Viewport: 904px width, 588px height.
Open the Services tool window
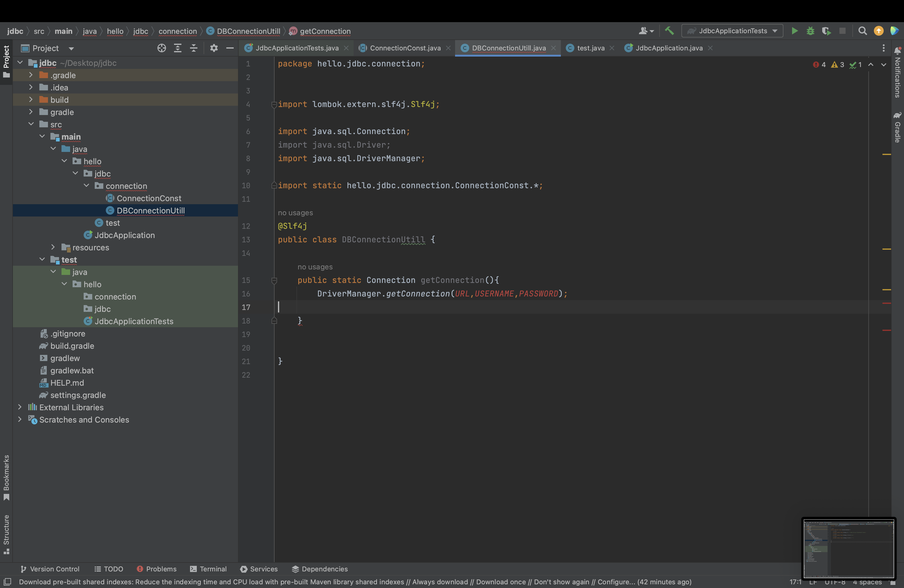tap(259, 569)
